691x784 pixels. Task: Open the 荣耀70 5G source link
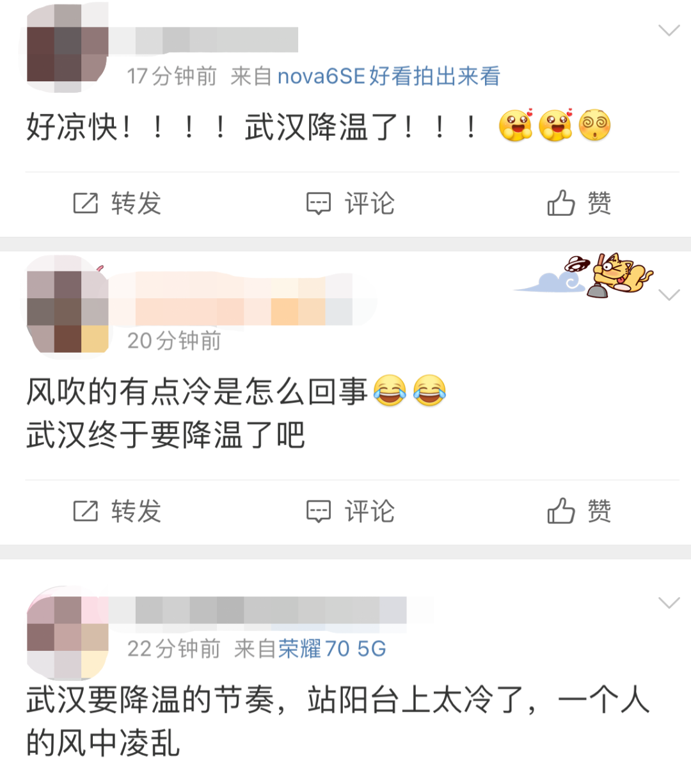coord(332,649)
